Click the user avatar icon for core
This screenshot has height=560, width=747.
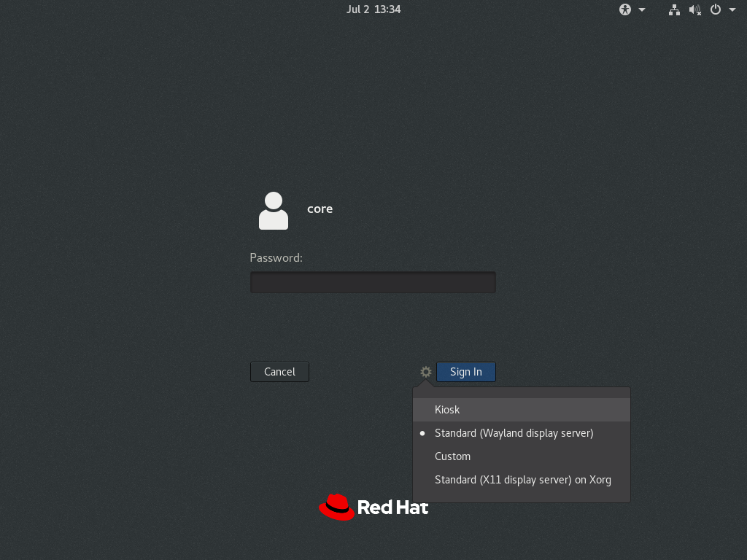pyautogui.click(x=274, y=211)
